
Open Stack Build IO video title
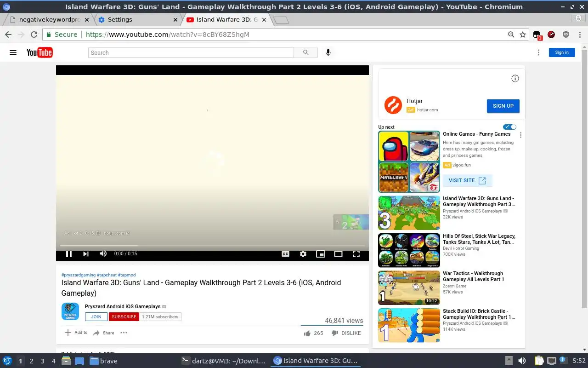tap(479, 314)
